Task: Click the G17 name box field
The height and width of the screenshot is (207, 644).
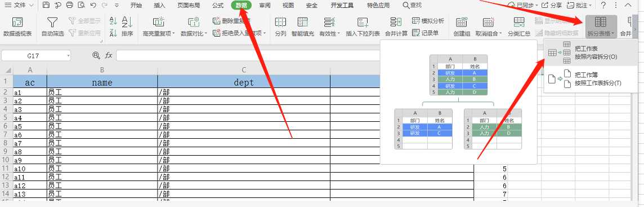Action: [x=35, y=55]
